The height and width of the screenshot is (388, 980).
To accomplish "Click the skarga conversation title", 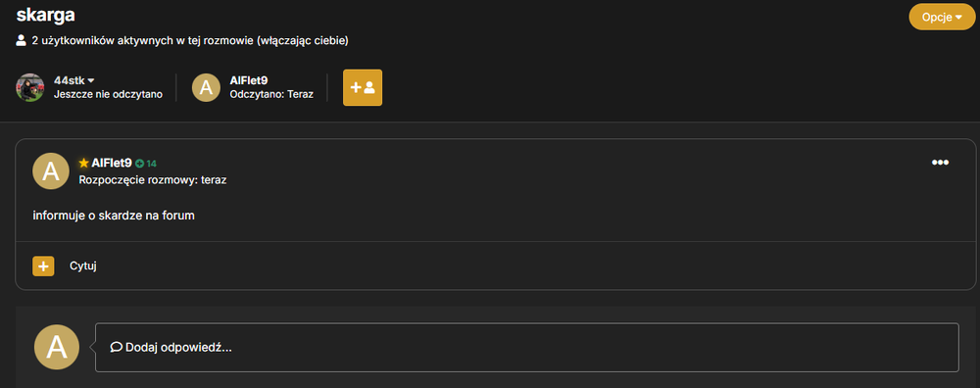I will point(46,14).
